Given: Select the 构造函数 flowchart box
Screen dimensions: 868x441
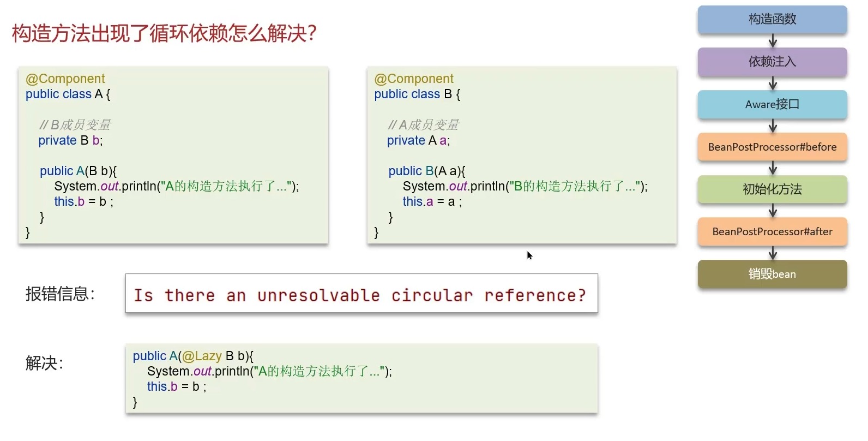Looking at the screenshot, I should click(772, 20).
